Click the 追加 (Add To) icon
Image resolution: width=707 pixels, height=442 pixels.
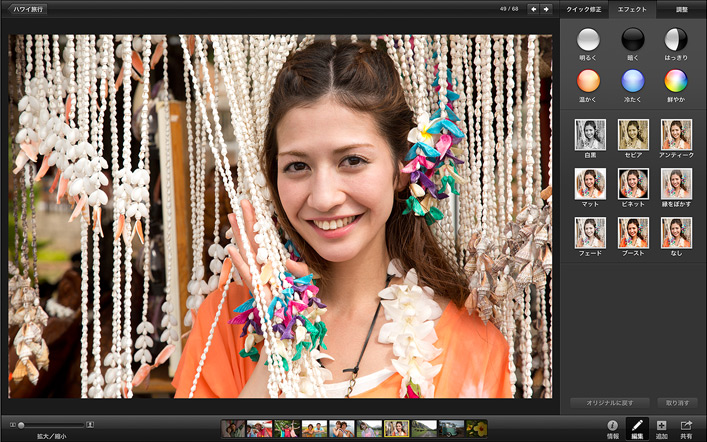pos(662,428)
